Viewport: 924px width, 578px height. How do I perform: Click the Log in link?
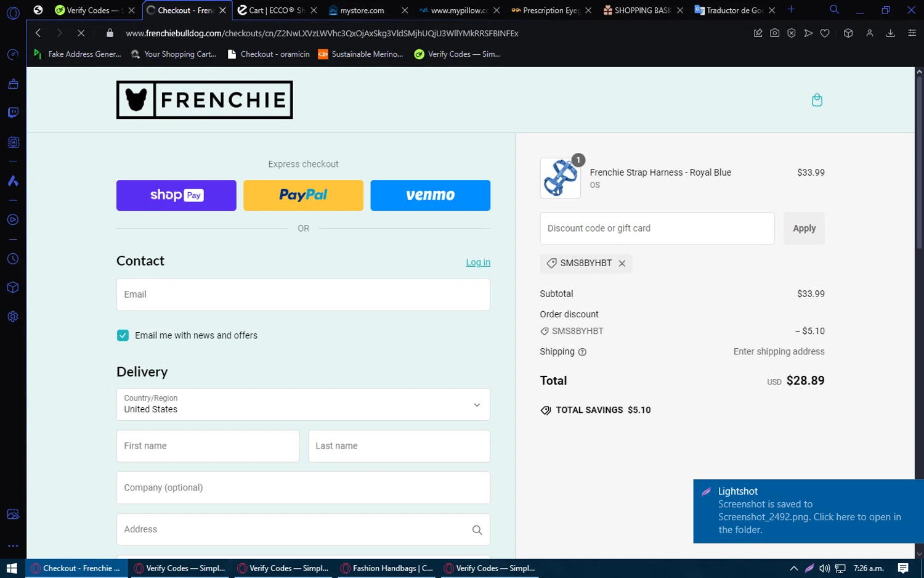click(478, 263)
